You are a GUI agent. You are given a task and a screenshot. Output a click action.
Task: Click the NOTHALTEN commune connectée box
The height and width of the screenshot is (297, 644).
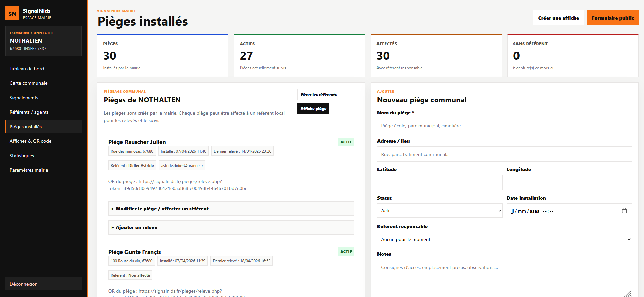point(44,41)
